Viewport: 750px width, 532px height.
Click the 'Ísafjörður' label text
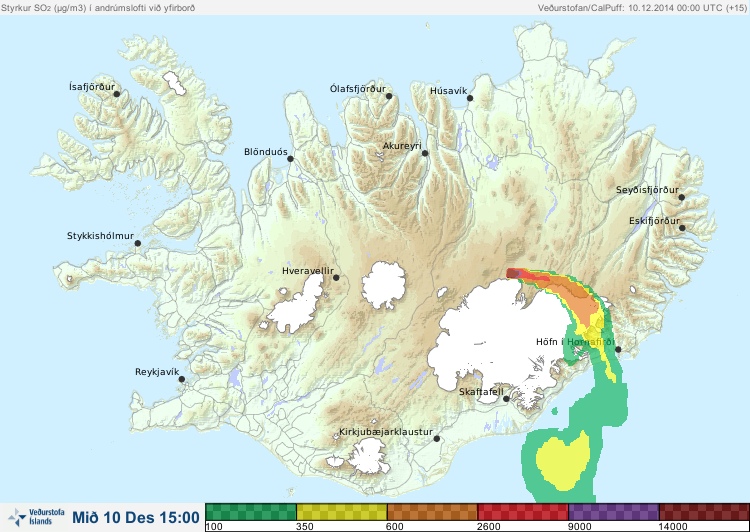pyautogui.click(x=92, y=87)
